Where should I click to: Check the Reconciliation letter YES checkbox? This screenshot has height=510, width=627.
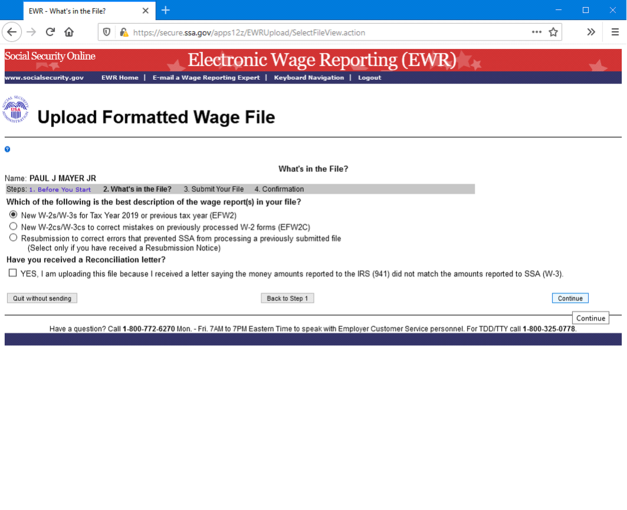pyautogui.click(x=13, y=273)
